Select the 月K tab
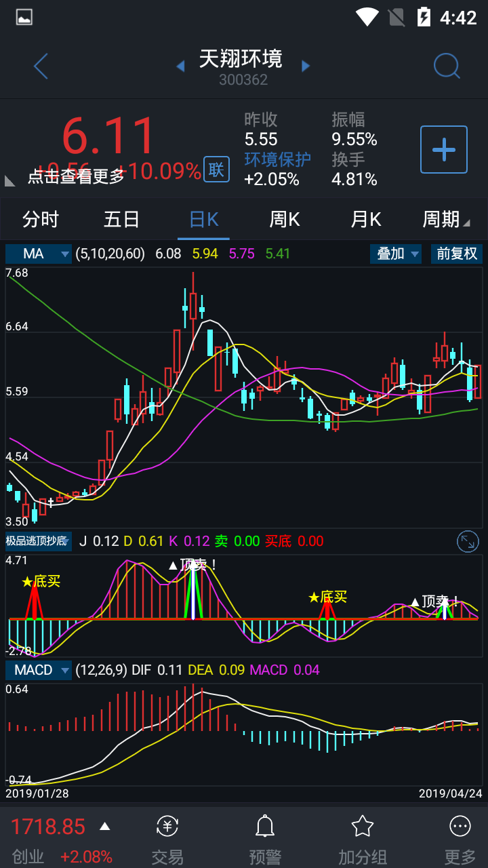The image size is (488, 868). 366,219
